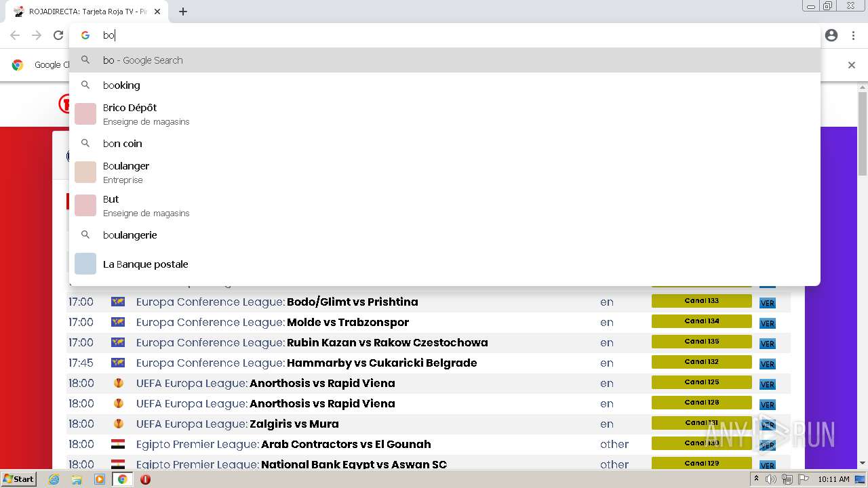Click the Canal 134 button
The image size is (868, 488).
point(701,321)
